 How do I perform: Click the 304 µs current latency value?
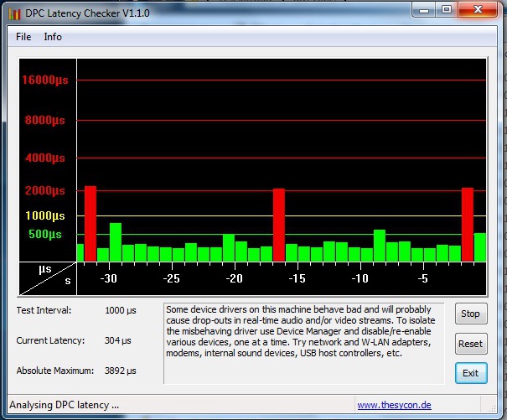tap(118, 340)
